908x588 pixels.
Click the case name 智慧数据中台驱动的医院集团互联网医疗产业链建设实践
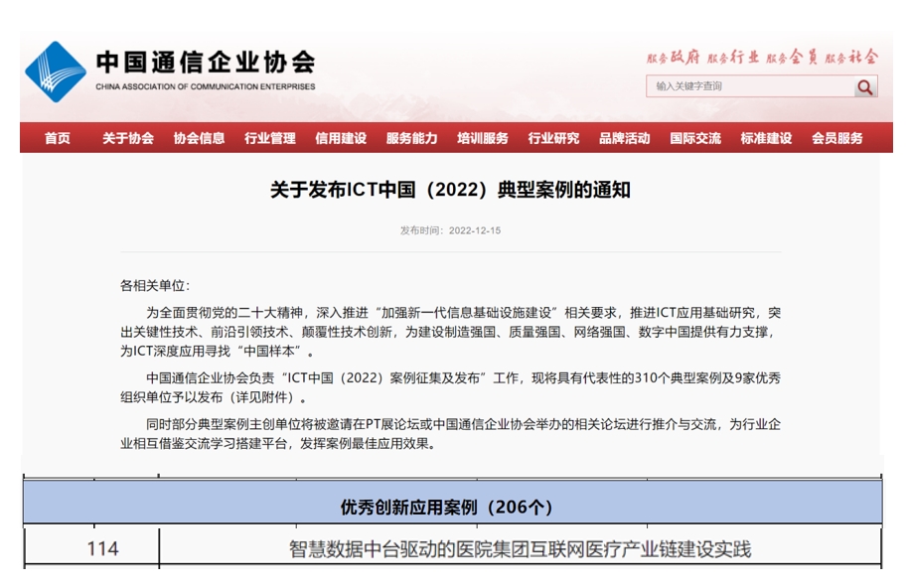tap(520, 548)
